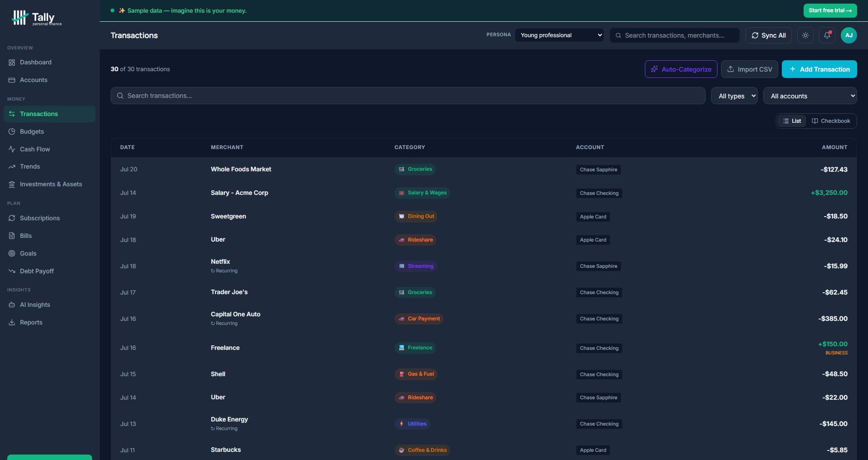Click Apple Card on Jul 18 Uber row

[x=593, y=240]
